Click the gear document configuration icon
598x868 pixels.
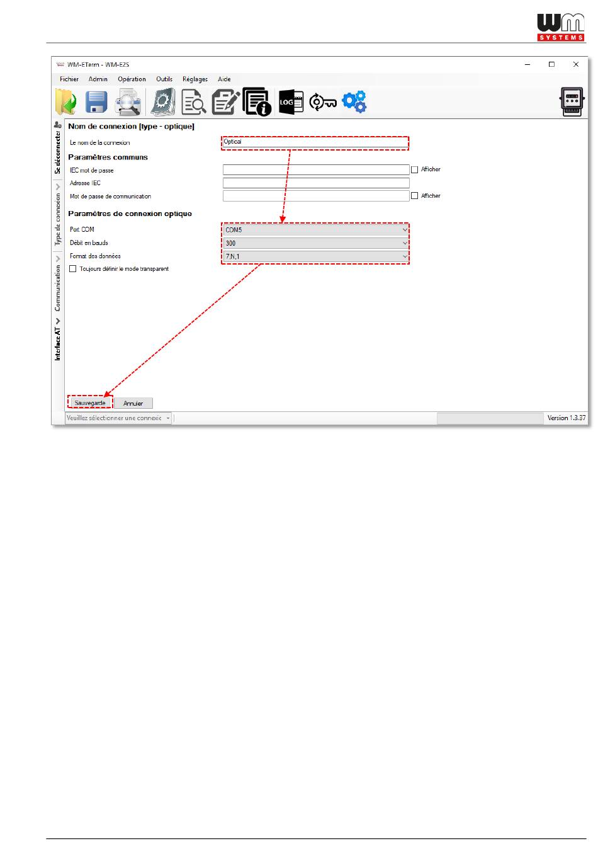[163, 101]
